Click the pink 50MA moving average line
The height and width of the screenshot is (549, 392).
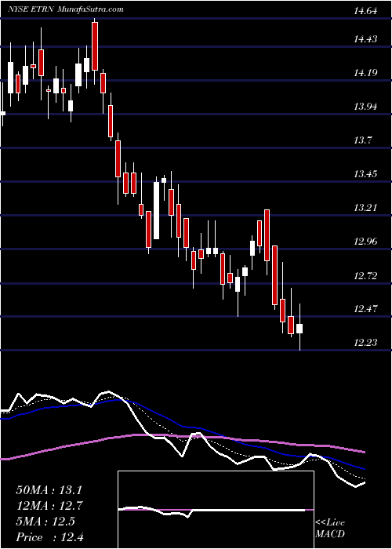[182, 437]
